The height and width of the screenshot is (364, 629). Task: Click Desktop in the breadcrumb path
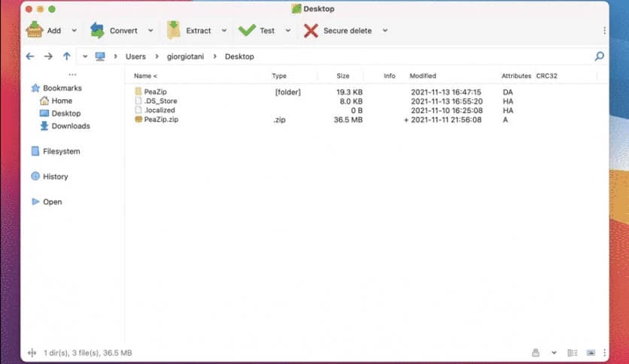[239, 56]
